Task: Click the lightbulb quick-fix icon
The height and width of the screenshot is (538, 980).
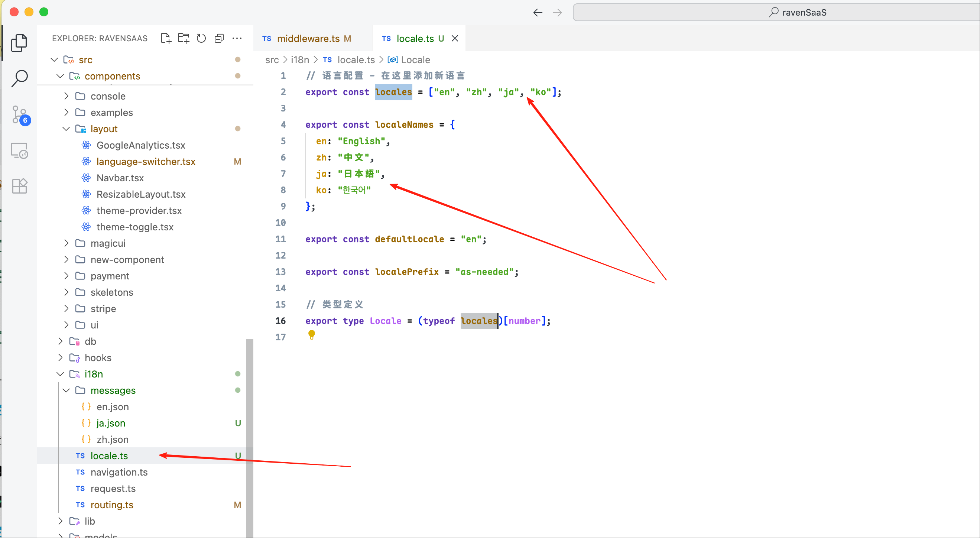Action: 312,335
